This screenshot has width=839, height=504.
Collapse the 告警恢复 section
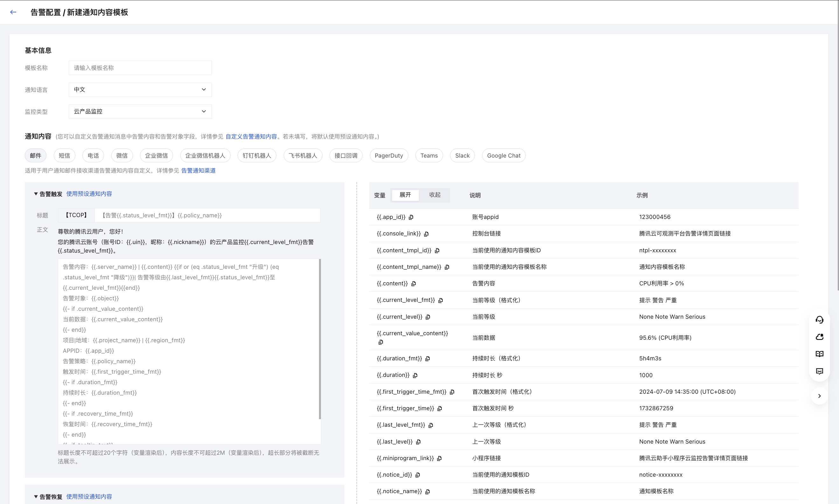[36, 497]
